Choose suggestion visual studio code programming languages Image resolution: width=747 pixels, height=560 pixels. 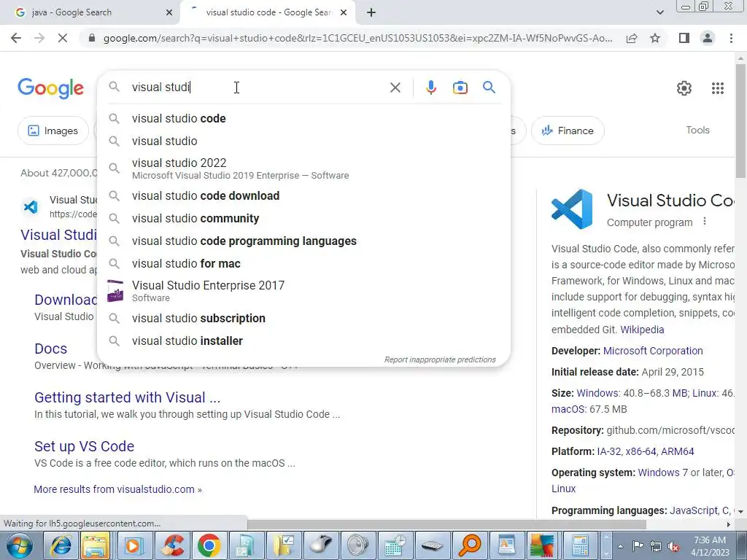click(x=303, y=241)
